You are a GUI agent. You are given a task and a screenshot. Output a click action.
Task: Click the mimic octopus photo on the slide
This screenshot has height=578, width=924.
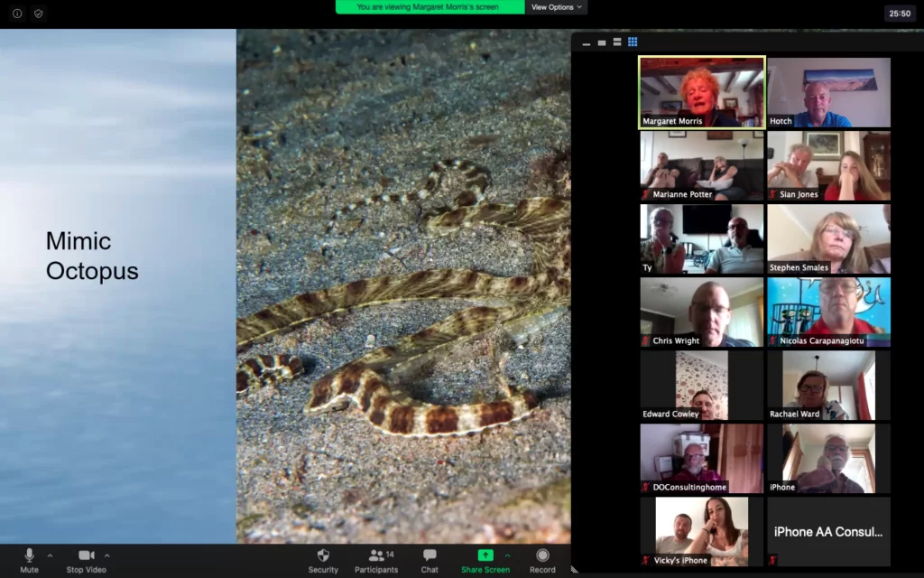pyautogui.click(x=403, y=286)
